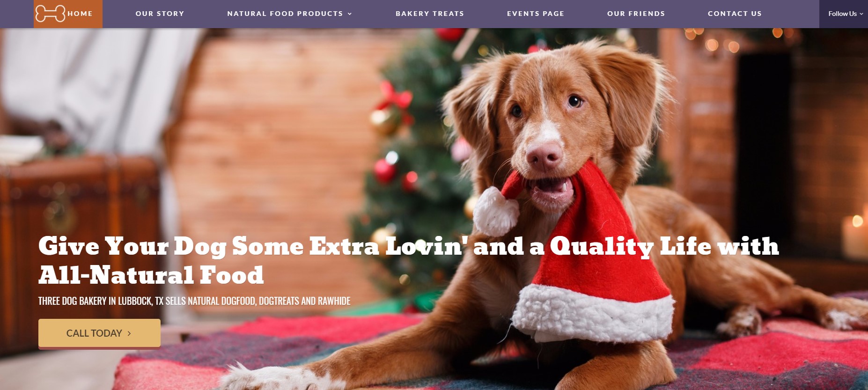Expand the Follow Us chevron arrow
The width and height of the screenshot is (868, 390).
[x=861, y=14]
